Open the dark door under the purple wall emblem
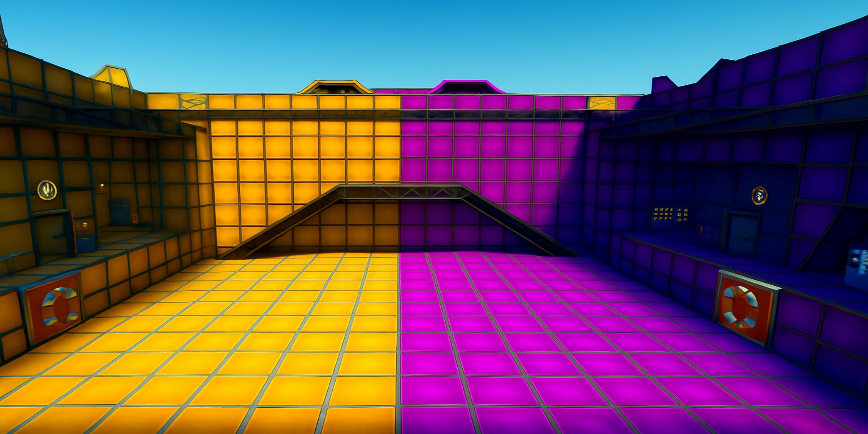868x434 pixels. [743, 234]
